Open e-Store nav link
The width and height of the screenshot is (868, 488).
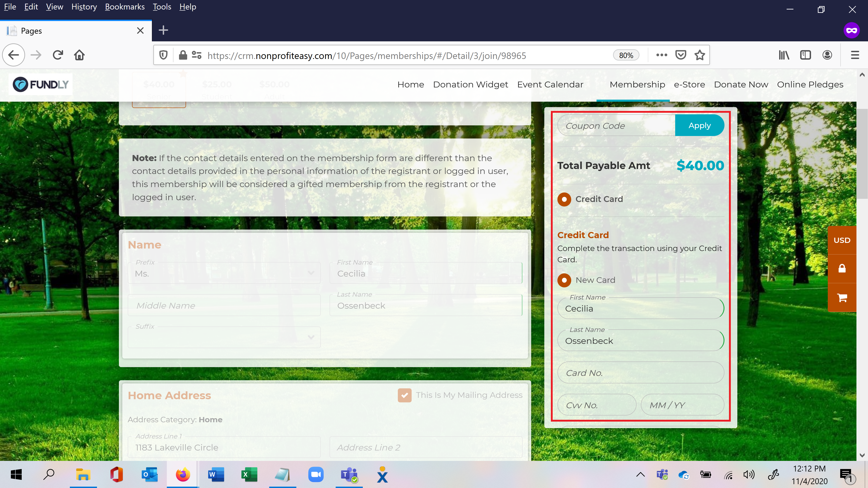coord(689,84)
